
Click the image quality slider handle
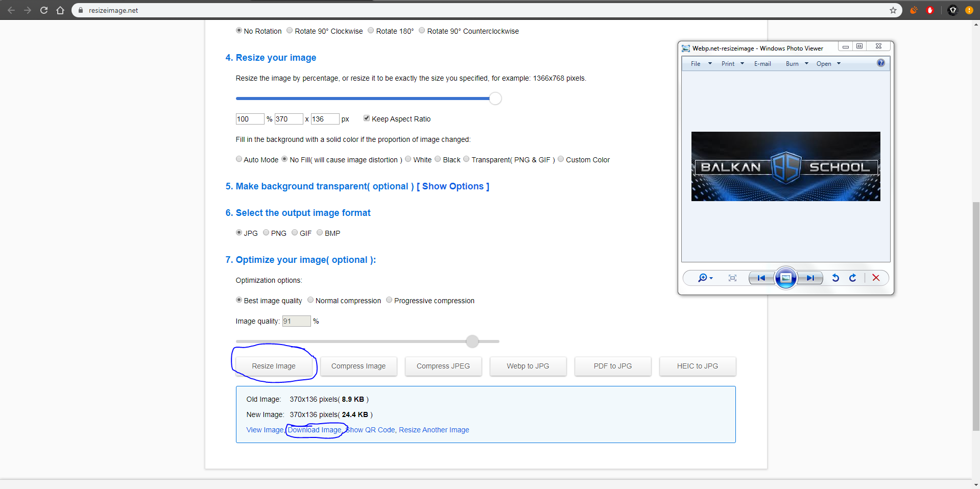(472, 341)
